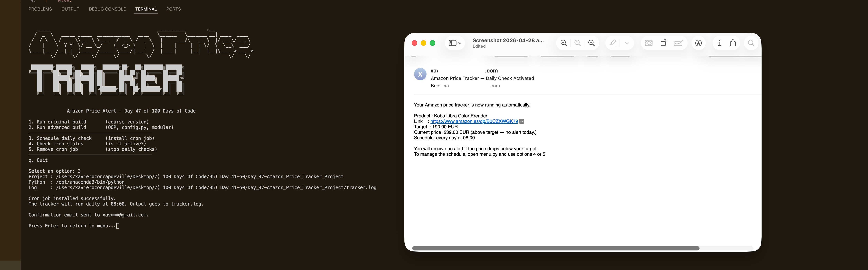Click 'Product : Kobo Libra Color Ereader' line

pyautogui.click(x=450, y=116)
